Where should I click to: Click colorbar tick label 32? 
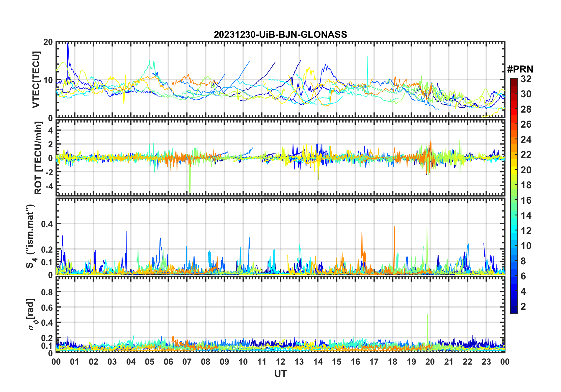pyautogui.click(x=526, y=79)
